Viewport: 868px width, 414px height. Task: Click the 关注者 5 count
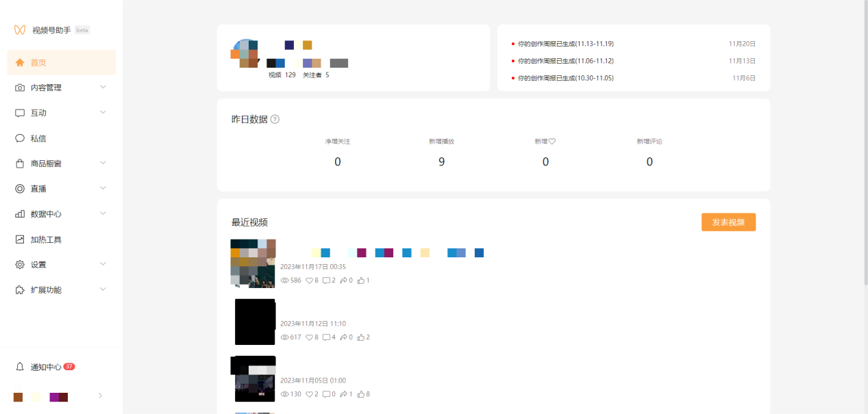click(316, 75)
